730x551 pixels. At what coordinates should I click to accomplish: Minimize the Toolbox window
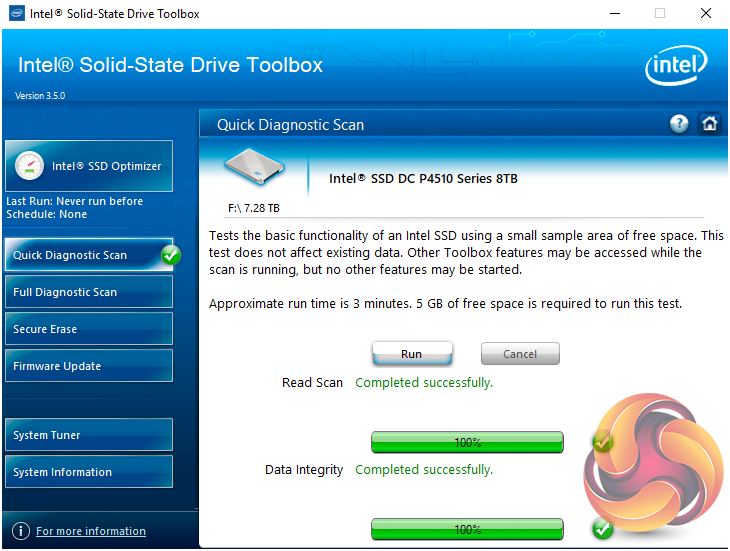(x=615, y=13)
